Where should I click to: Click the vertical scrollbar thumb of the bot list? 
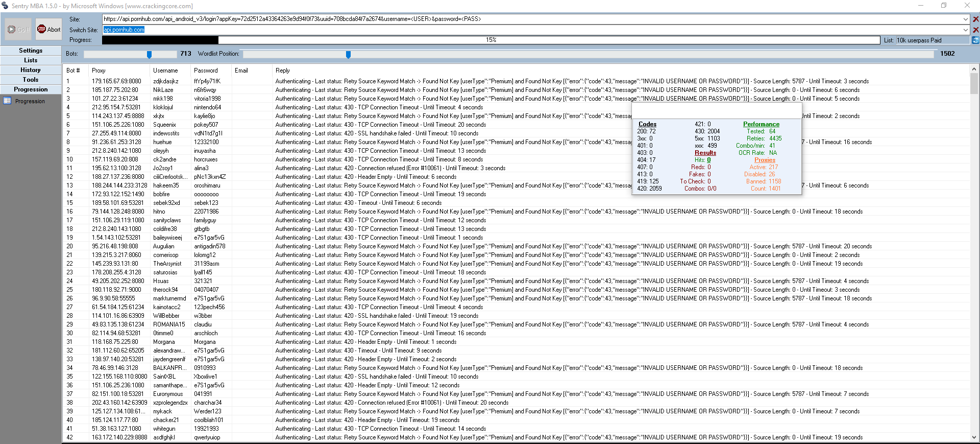pyautogui.click(x=974, y=84)
